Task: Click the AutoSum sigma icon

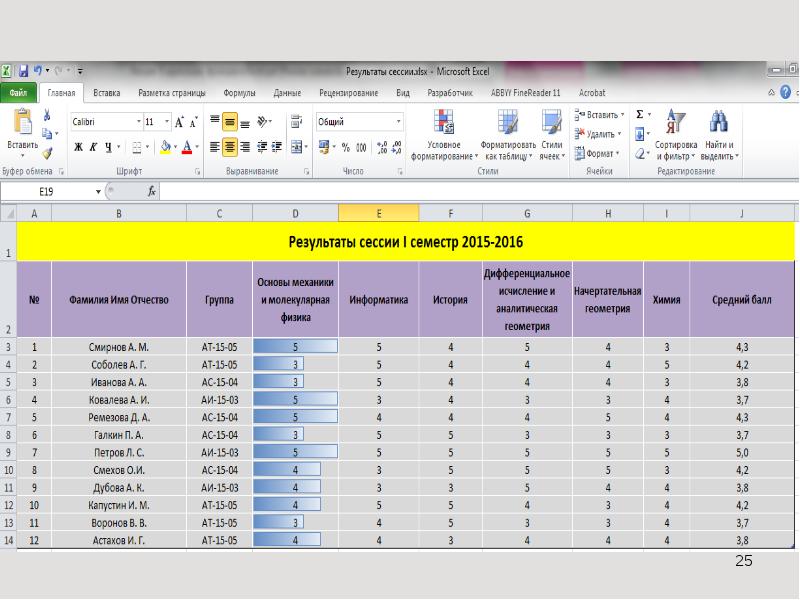Action: (641, 115)
